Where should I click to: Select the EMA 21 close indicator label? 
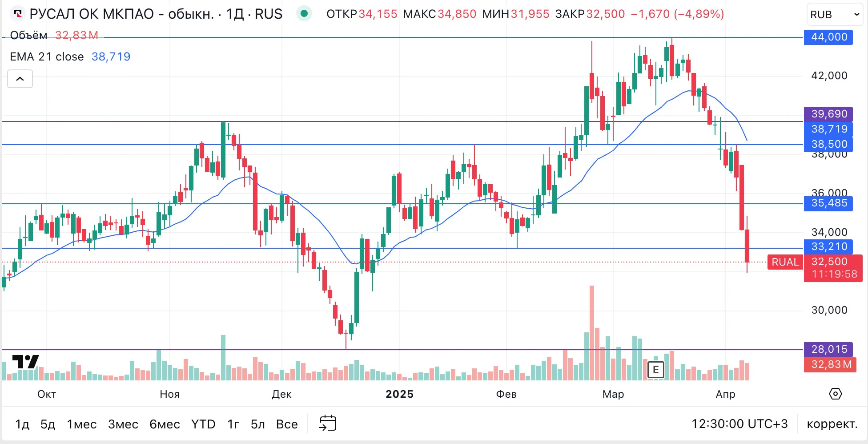pos(47,57)
